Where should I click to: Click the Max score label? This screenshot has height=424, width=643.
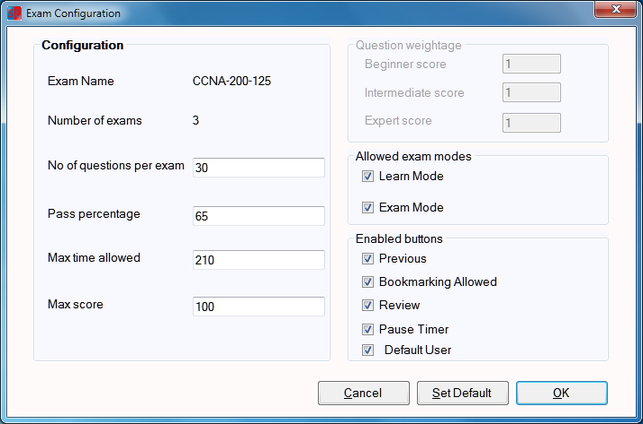point(75,304)
